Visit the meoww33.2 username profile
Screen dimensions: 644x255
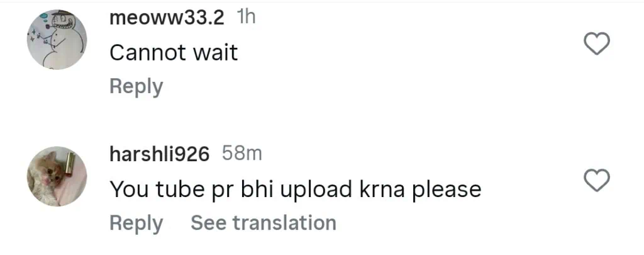[167, 18]
